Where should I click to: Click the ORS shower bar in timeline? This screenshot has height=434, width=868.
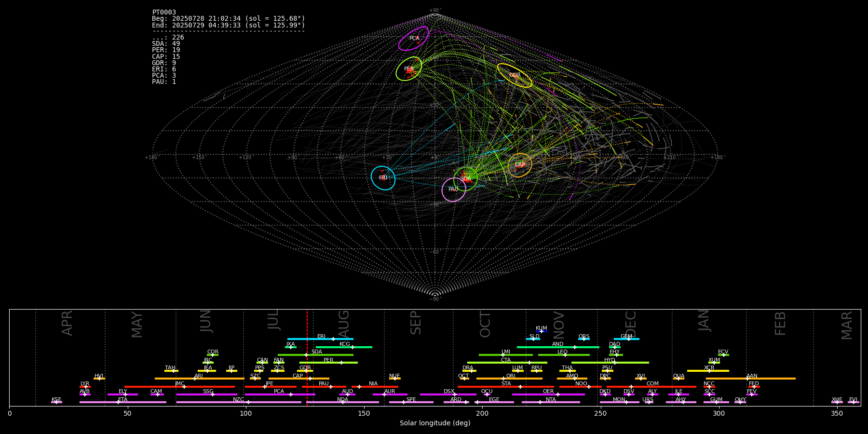click(584, 339)
